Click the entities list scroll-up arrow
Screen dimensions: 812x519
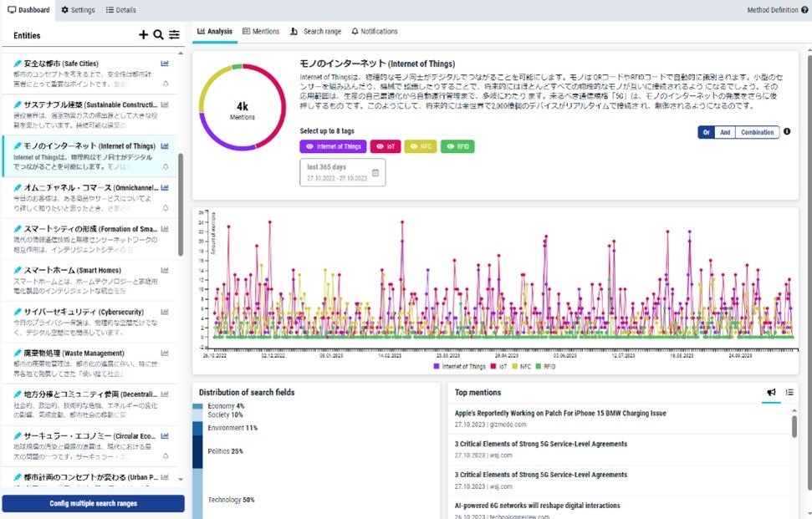[181, 53]
